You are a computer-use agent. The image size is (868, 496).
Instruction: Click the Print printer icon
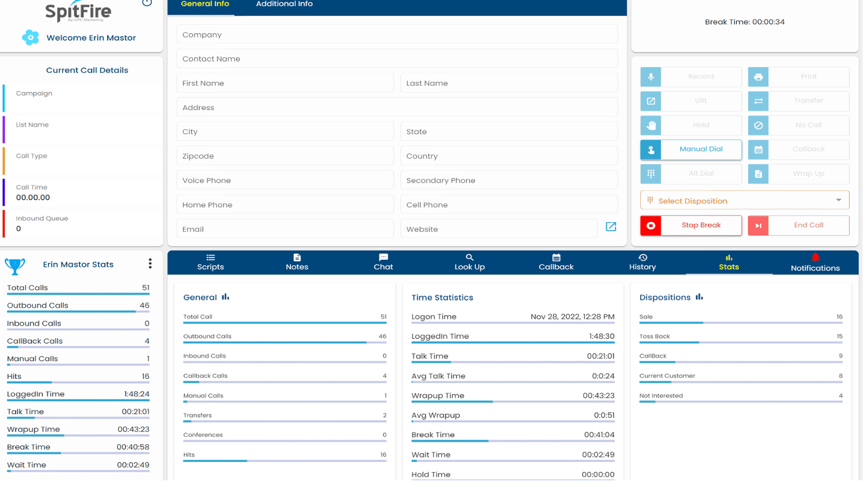point(758,77)
